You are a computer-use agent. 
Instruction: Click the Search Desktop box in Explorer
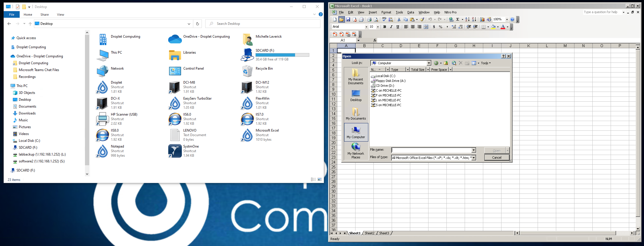coord(263,24)
